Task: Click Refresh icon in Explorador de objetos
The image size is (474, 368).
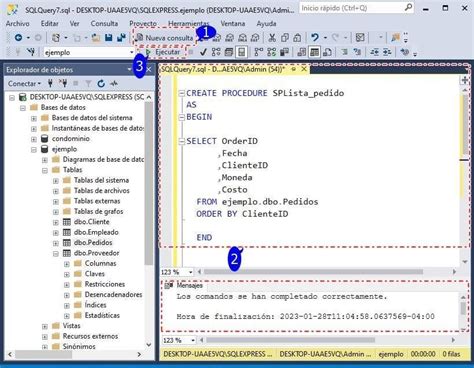Action: coord(101,83)
